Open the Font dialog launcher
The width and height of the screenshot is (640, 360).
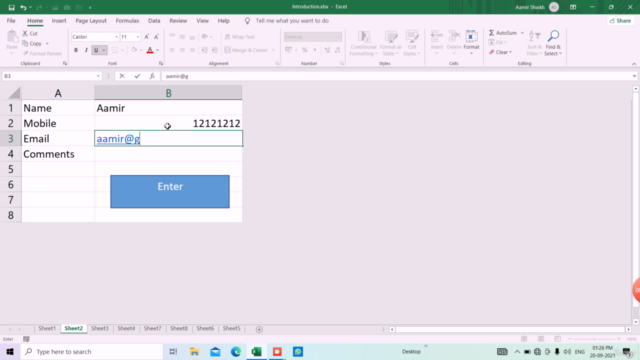161,64
